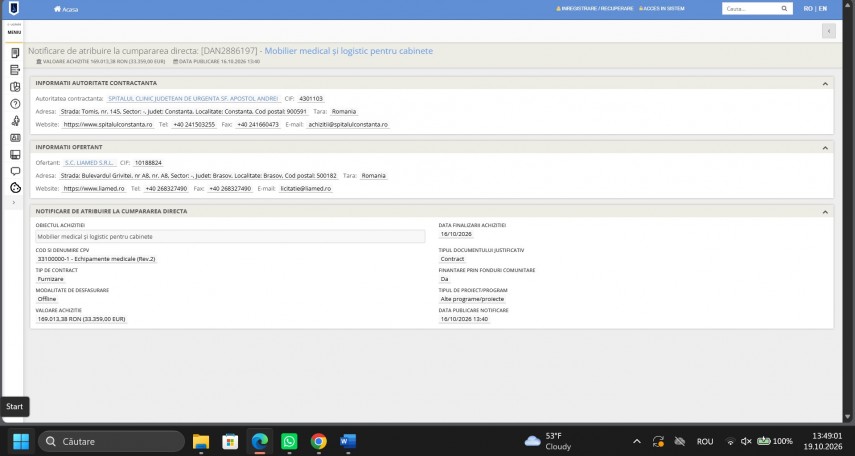Open the ID card icon in the sidebar
855x456 pixels.
(15, 137)
